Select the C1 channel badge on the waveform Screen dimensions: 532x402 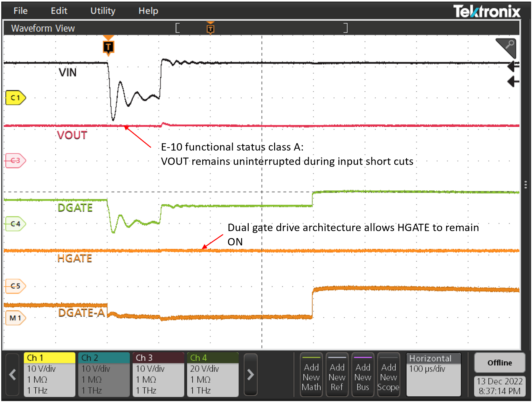point(15,98)
